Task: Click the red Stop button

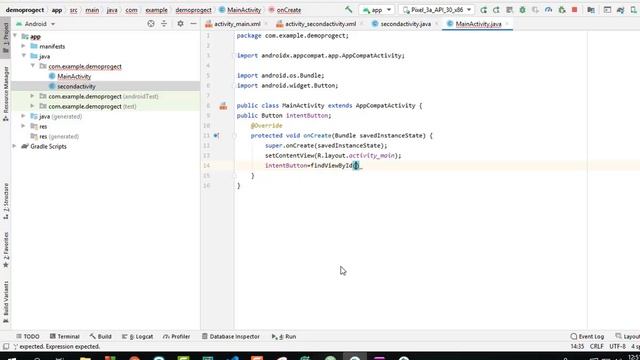Action: tap(575, 9)
